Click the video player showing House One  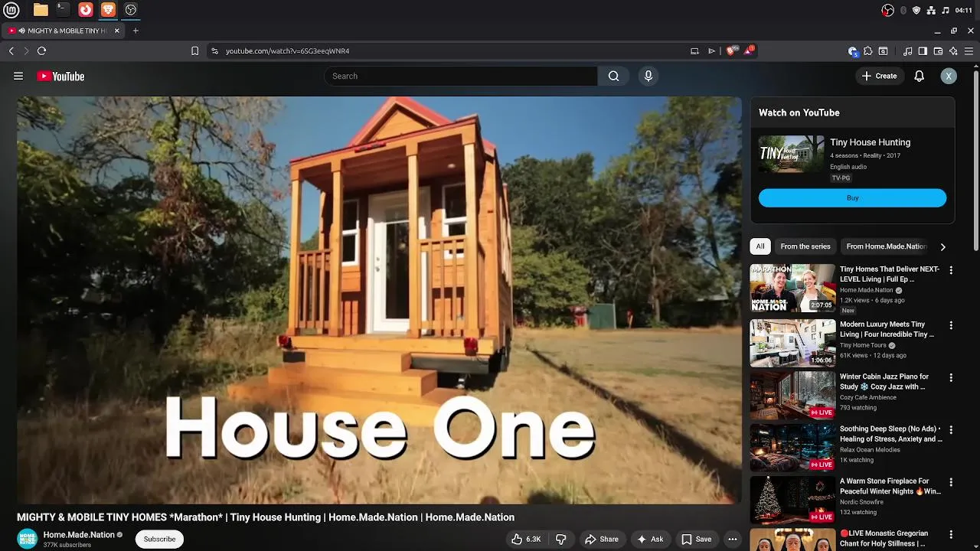click(x=379, y=300)
